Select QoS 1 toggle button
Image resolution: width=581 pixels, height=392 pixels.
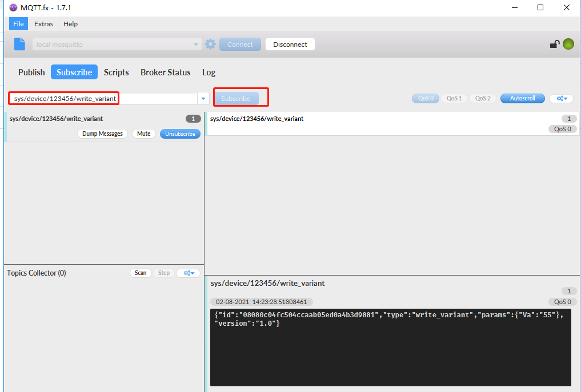coord(454,98)
